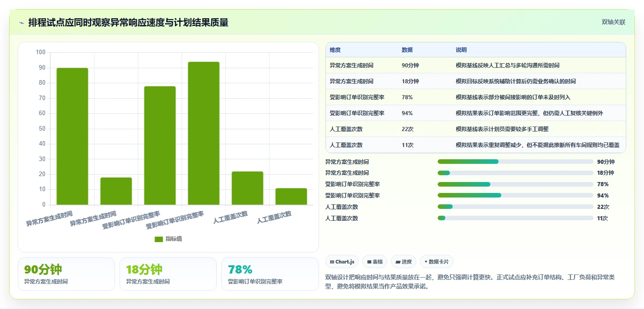Click the progress bar labeled 11次
This screenshot has height=309, width=644.
click(x=515, y=218)
